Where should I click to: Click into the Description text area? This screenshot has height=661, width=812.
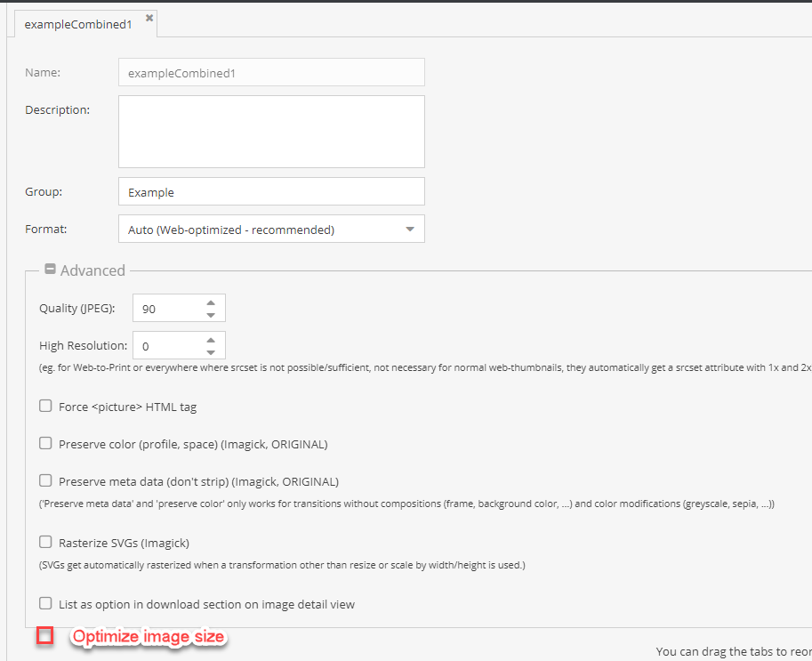[271, 132]
